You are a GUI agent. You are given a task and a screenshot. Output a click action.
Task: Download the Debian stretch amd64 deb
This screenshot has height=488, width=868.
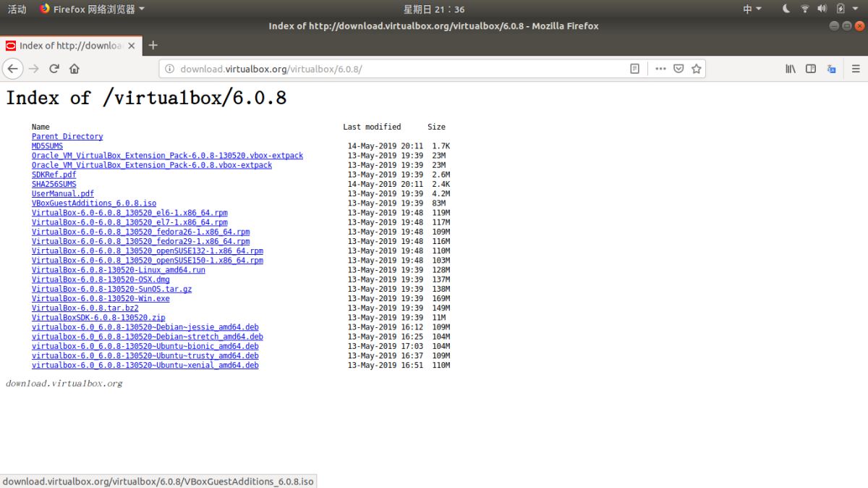coord(148,337)
